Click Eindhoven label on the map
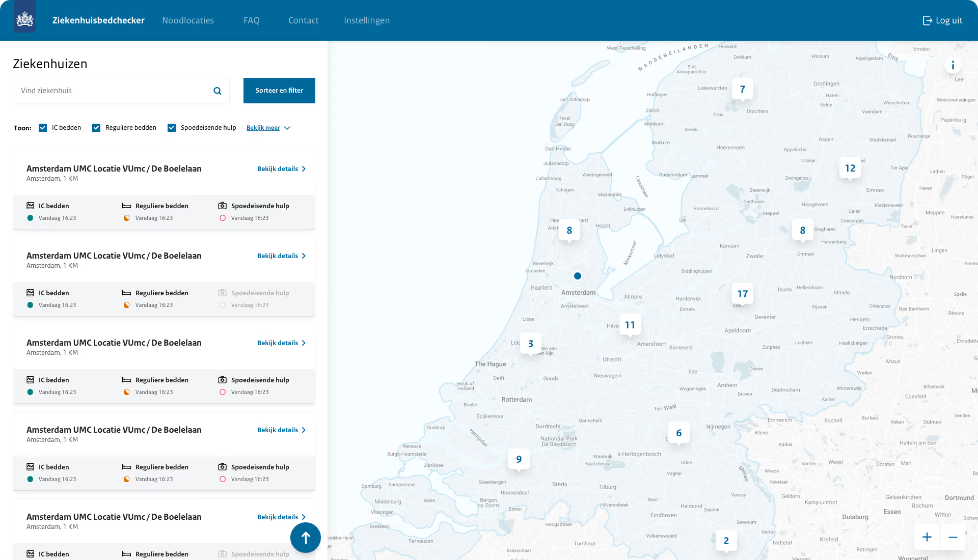 point(664,515)
